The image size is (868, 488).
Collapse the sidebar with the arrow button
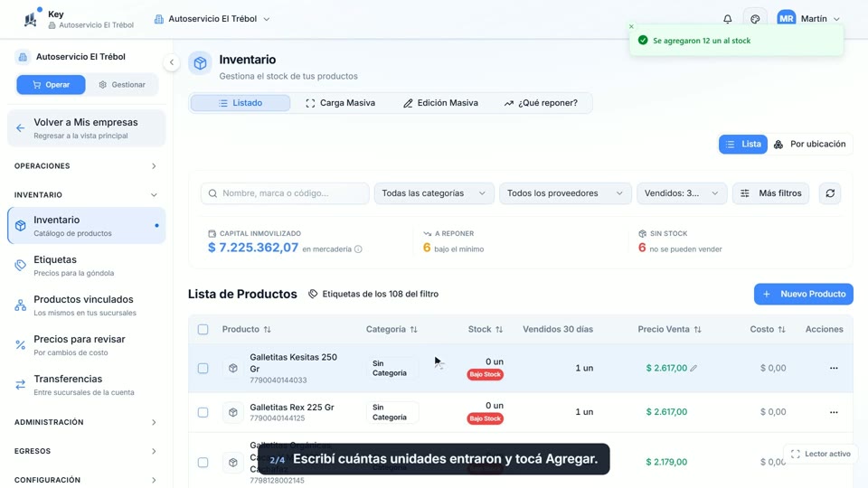(172, 62)
